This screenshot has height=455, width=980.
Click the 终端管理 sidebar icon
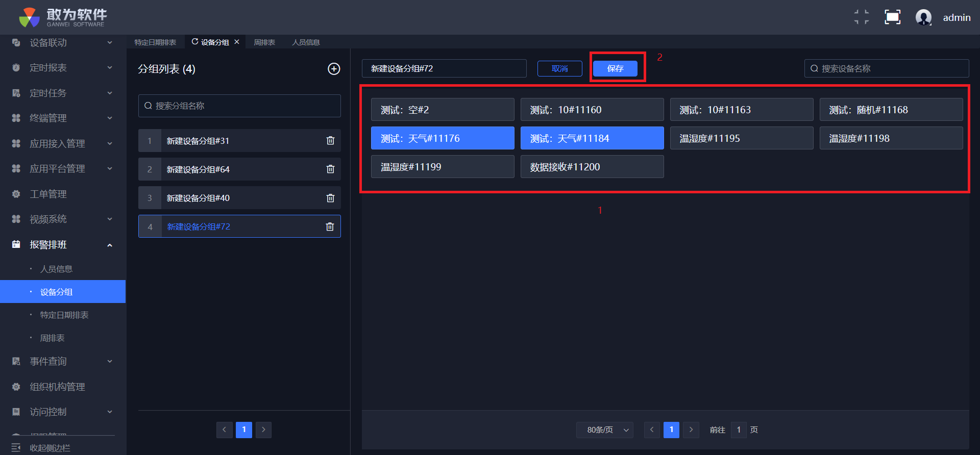(16, 118)
